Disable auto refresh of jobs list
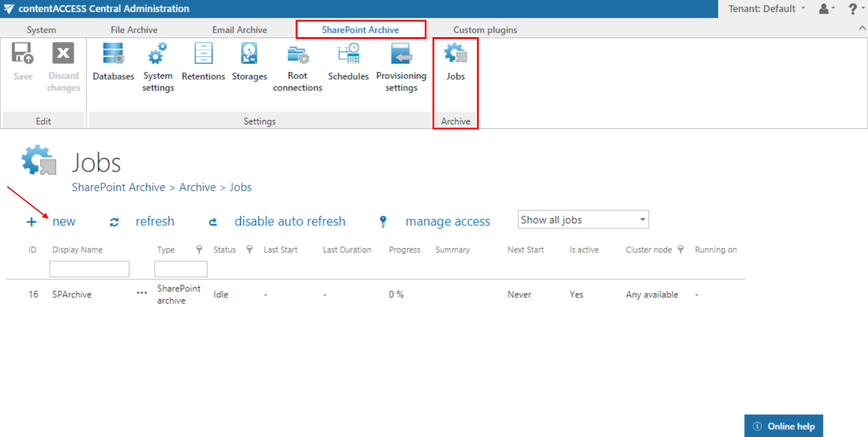The width and height of the screenshot is (868, 437). click(289, 221)
